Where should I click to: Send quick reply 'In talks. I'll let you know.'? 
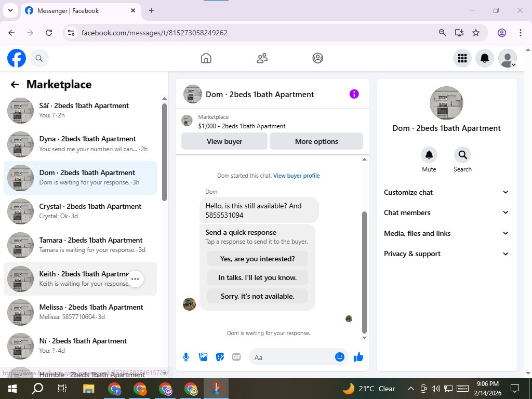[x=258, y=277]
